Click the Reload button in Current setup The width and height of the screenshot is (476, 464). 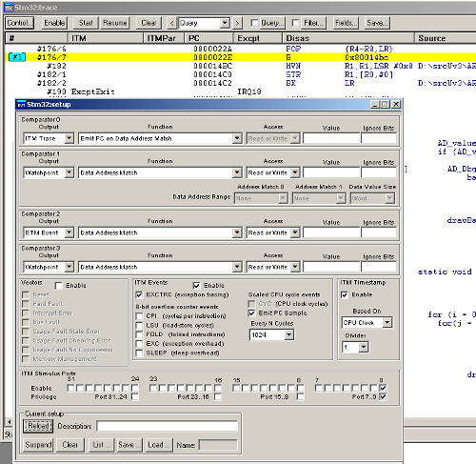tap(38, 426)
